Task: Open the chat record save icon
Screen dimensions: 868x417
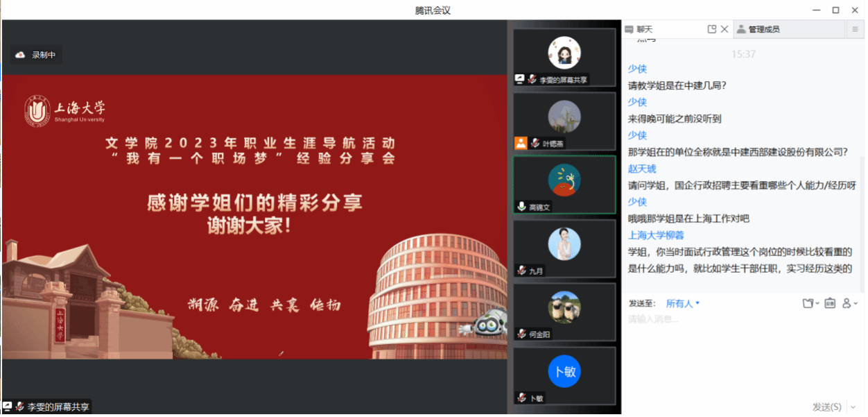Action: coord(830,303)
